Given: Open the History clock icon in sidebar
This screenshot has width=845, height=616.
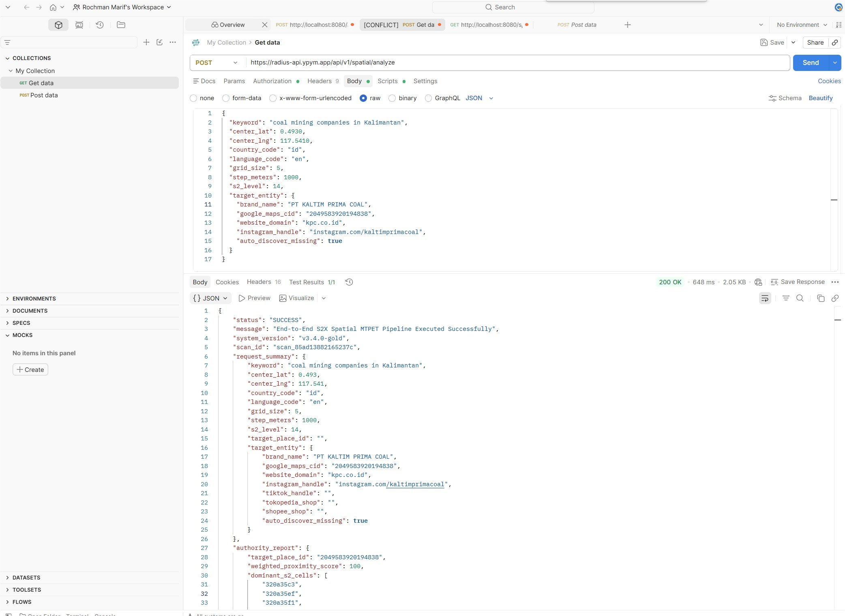Looking at the screenshot, I should pos(100,25).
